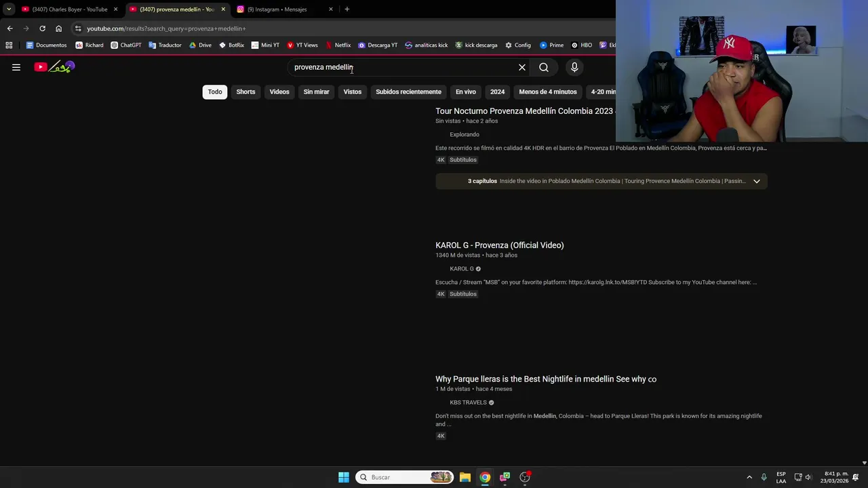
Task: Open the tab search dropdown arrow
Action: pyautogui.click(x=9, y=9)
